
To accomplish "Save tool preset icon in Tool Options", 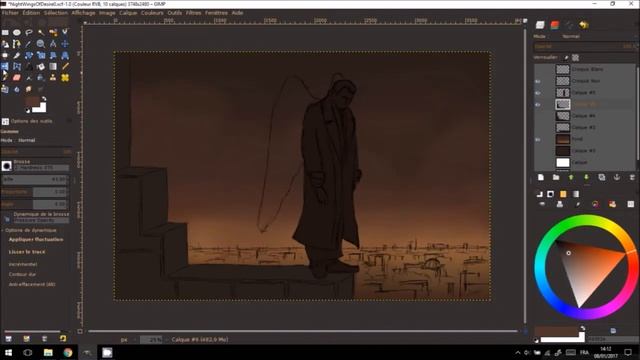I will coord(8,339).
